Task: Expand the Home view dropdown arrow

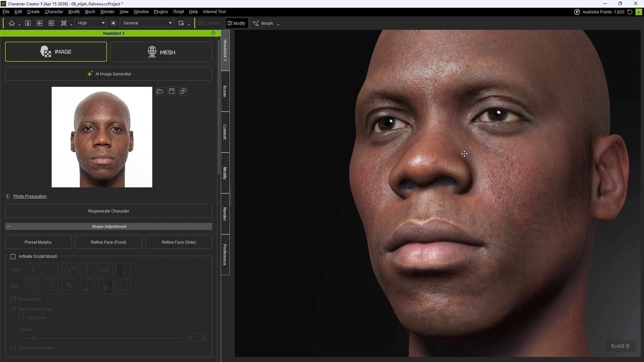Action: [19, 24]
